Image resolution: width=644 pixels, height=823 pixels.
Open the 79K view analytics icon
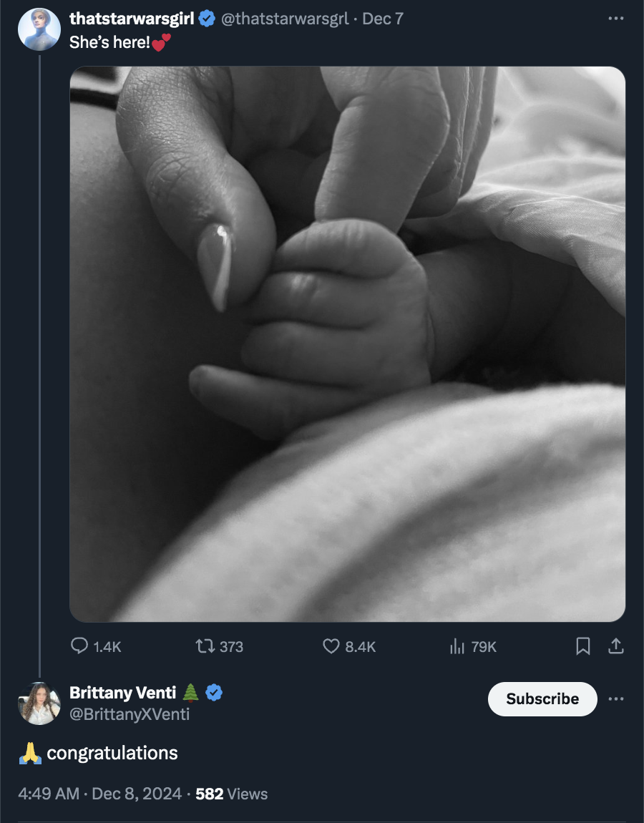pos(457,646)
